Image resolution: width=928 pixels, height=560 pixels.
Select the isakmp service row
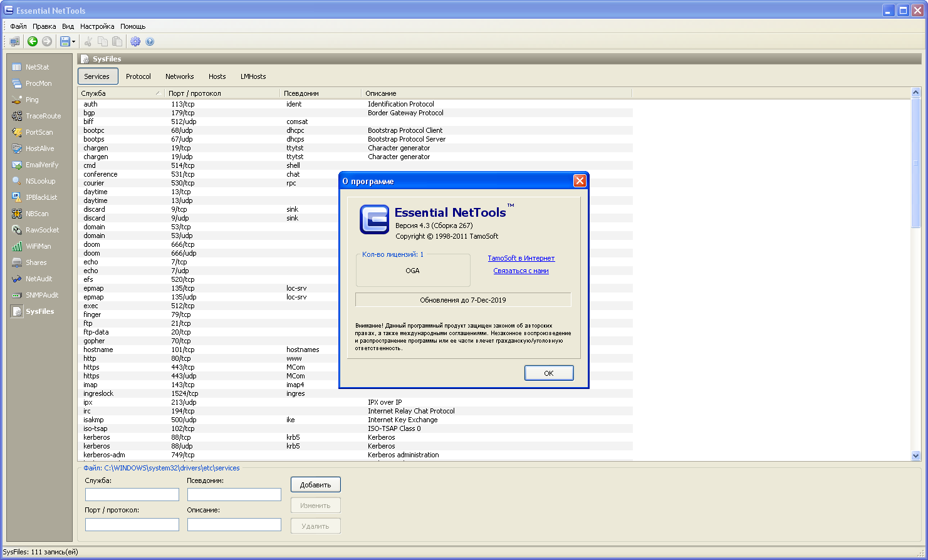coord(355,420)
